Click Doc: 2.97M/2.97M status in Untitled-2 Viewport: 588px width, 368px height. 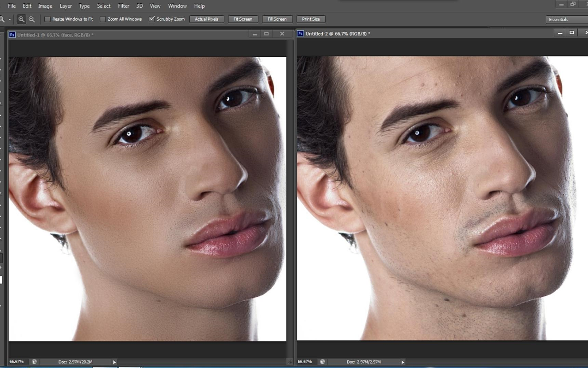point(363,362)
